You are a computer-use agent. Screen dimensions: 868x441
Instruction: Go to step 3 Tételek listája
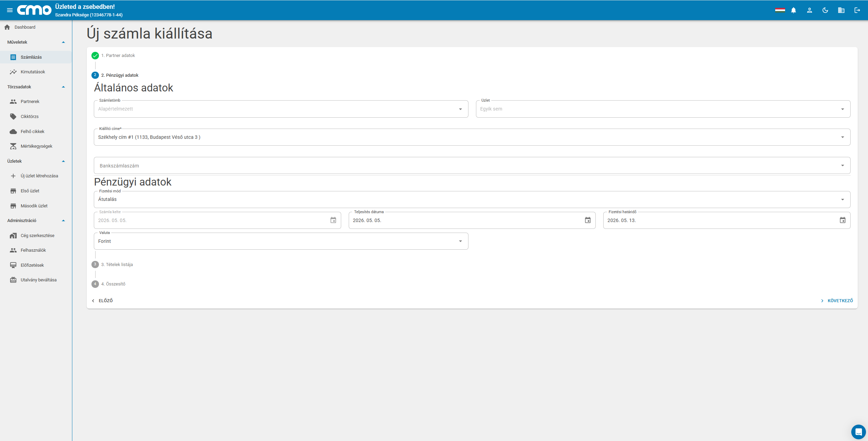(x=112, y=265)
